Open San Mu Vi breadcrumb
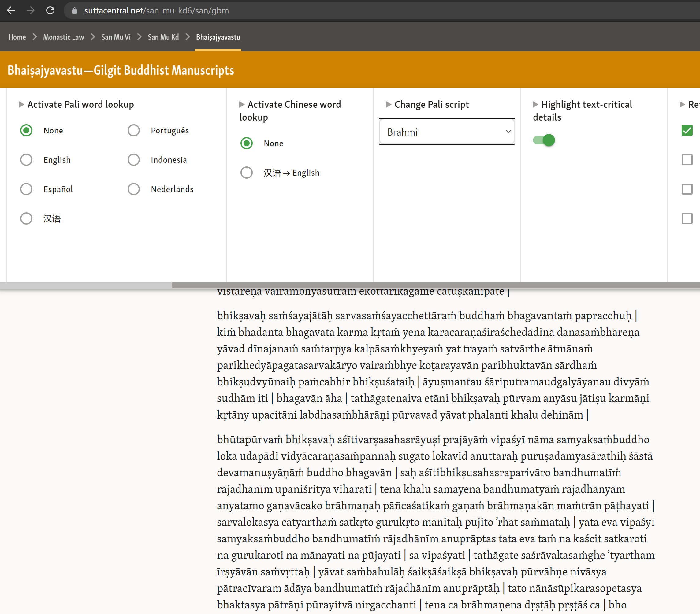 click(x=116, y=37)
